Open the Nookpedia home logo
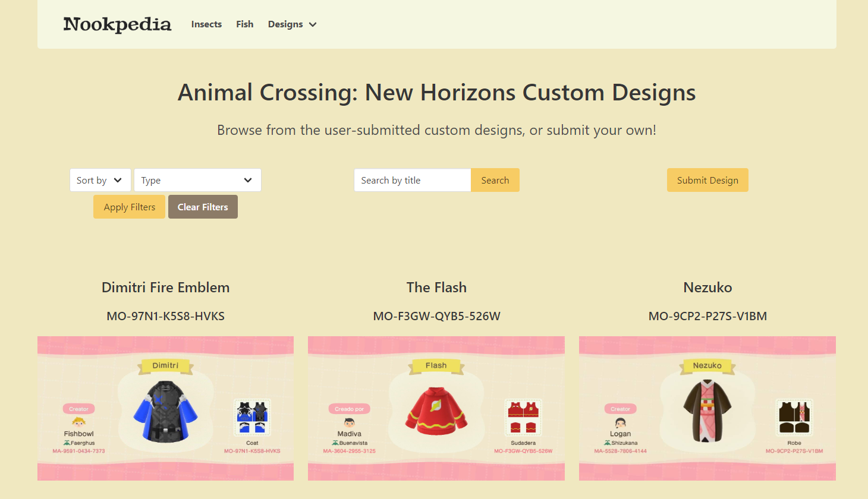 click(x=117, y=24)
